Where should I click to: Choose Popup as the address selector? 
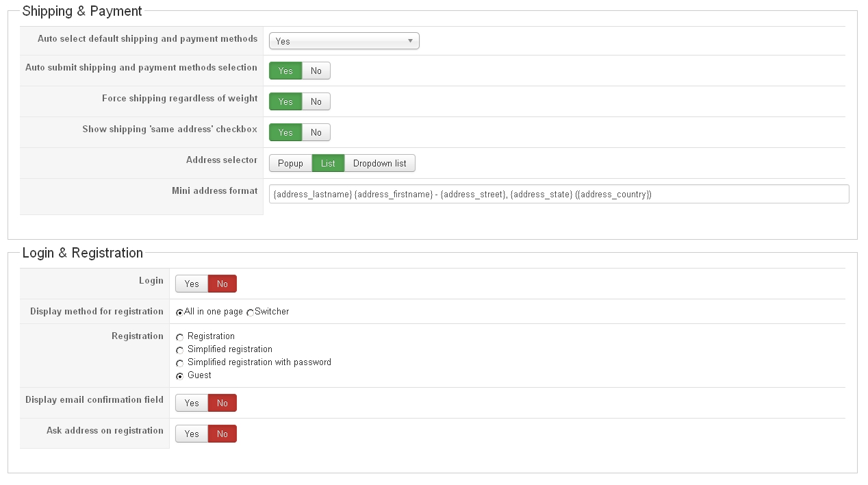(290, 164)
